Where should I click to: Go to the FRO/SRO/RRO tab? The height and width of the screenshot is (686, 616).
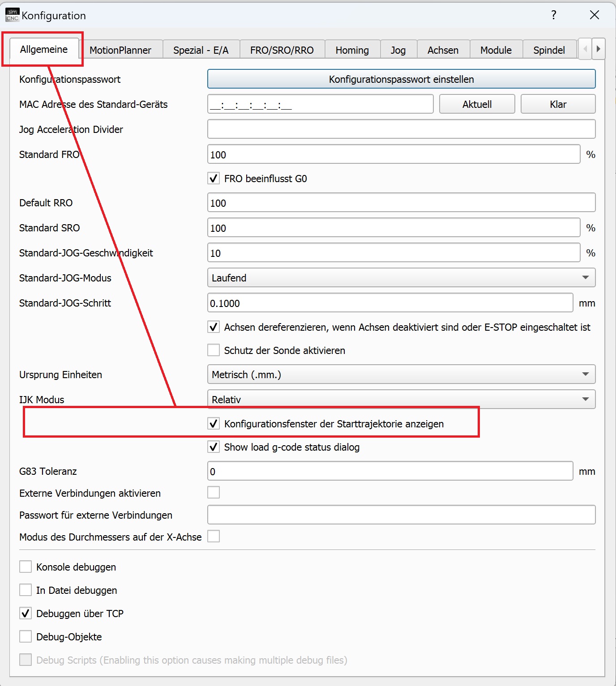282,50
